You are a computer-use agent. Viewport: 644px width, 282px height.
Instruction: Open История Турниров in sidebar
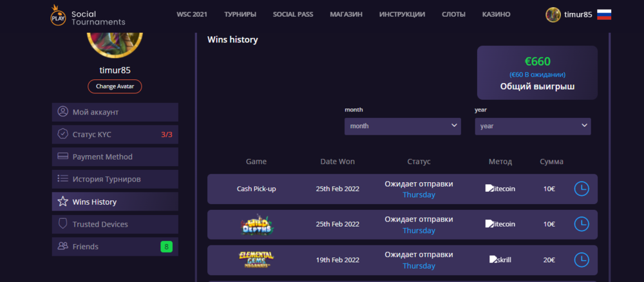[115, 179]
